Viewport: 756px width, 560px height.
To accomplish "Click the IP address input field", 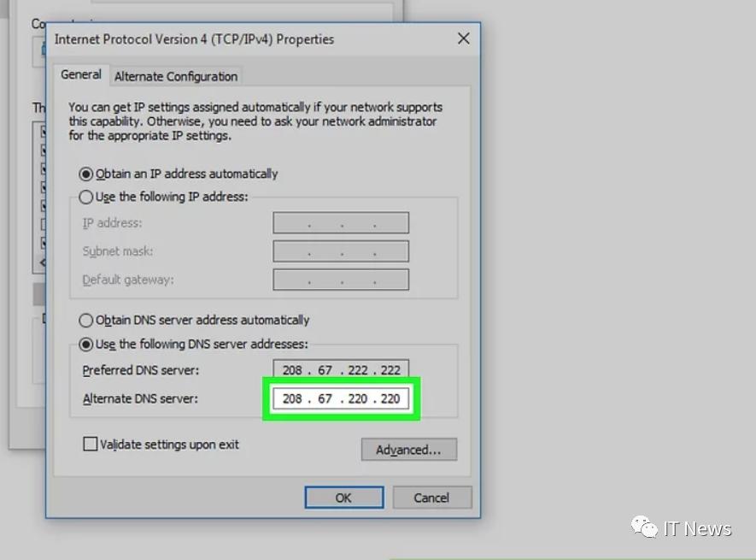I will click(341, 222).
